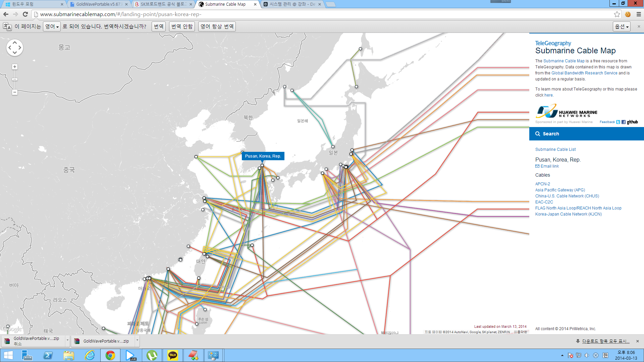Show all downloads link in download bar
Viewport: 644px width, 362px height.
point(605,341)
